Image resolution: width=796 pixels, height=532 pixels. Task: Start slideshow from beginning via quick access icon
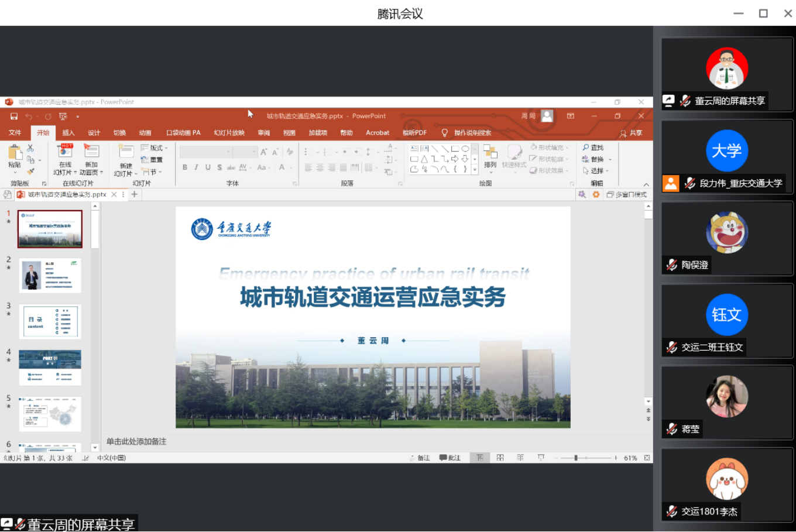(x=63, y=116)
